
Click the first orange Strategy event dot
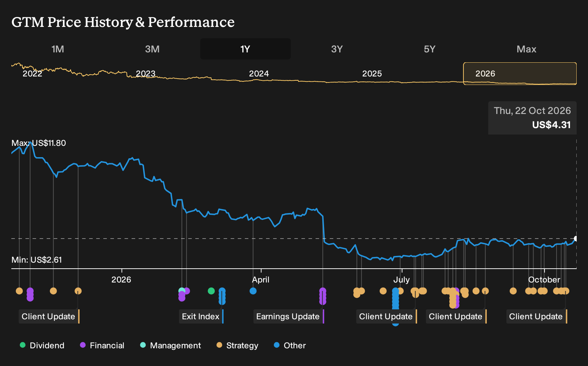(19, 291)
